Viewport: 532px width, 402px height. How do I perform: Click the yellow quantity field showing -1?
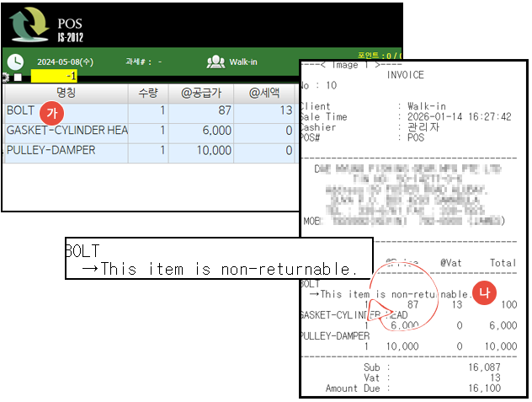tap(54, 76)
